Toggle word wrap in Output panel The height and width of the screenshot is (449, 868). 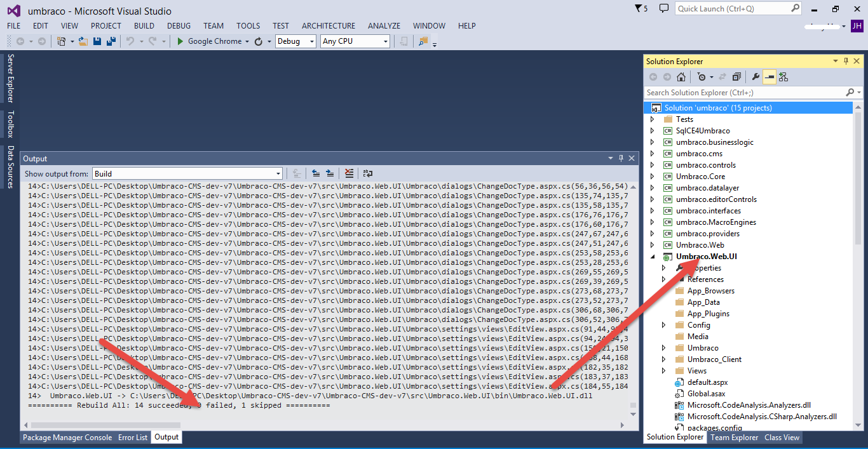tap(368, 173)
